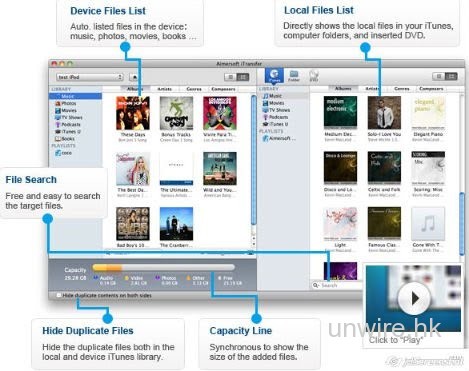Select the Celtic and Folk album cover

(x=384, y=168)
